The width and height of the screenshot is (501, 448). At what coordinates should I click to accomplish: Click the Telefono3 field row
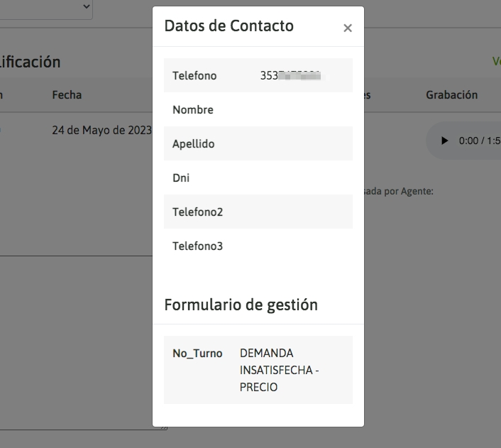(x=198, y=246)
